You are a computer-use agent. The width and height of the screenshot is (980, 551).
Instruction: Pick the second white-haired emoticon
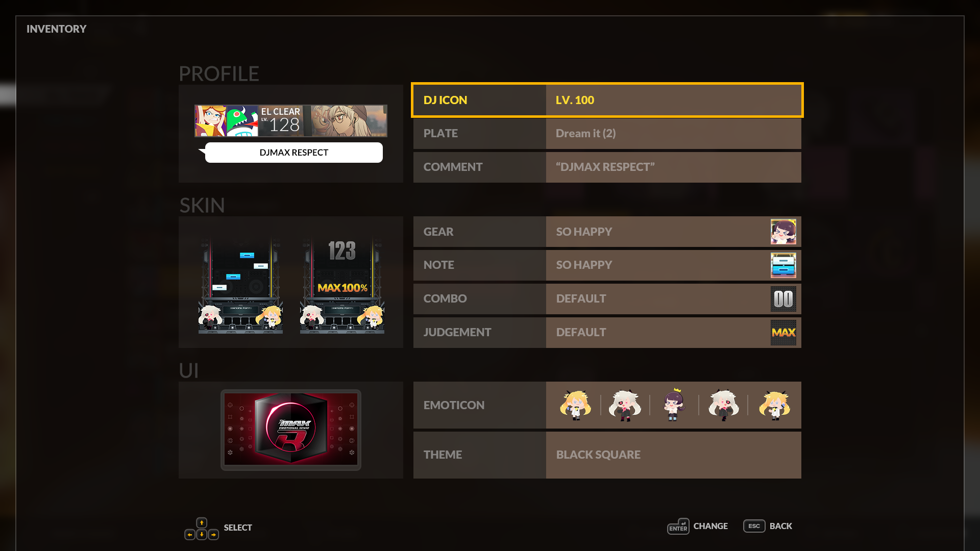pyautogui.click(x=625, y=405)
